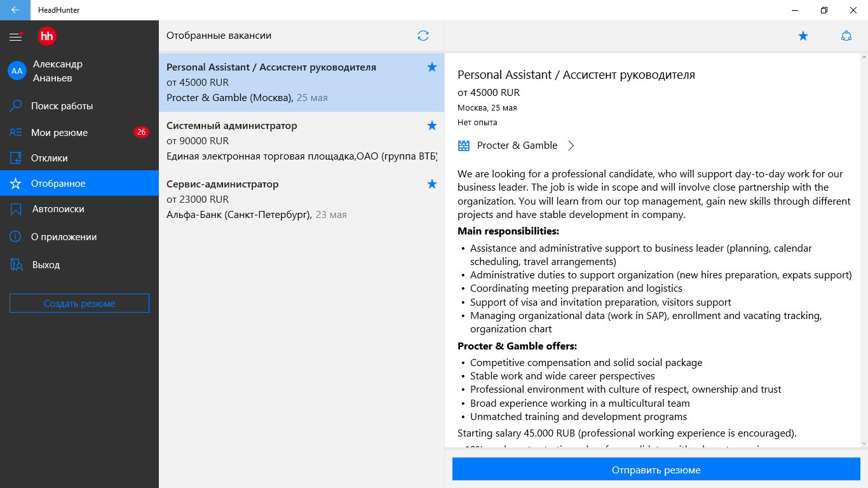Click the О приложении info icon
This screenshot has height=488, width=868.
[x=16, y=237]
